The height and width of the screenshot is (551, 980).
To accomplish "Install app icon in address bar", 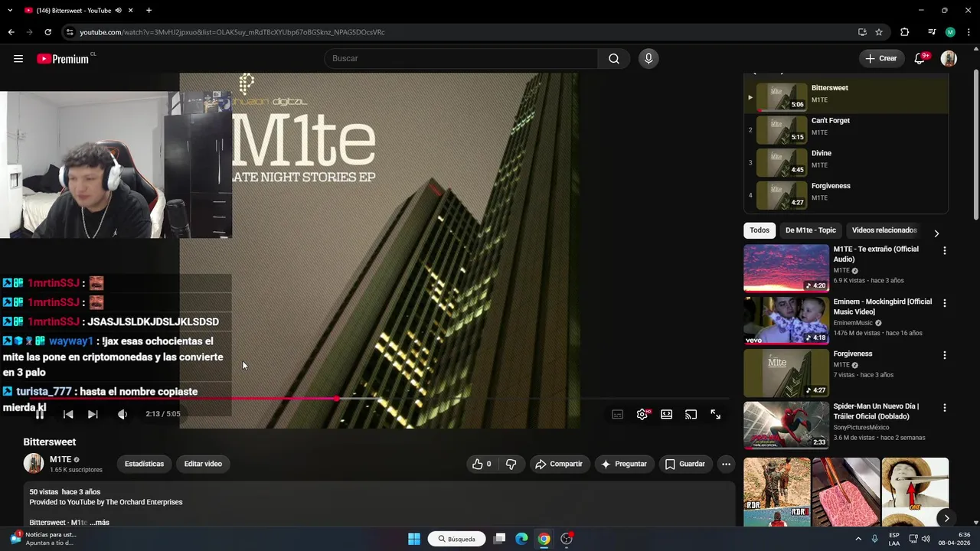I will pyautogui.click(x=862, y=32).
